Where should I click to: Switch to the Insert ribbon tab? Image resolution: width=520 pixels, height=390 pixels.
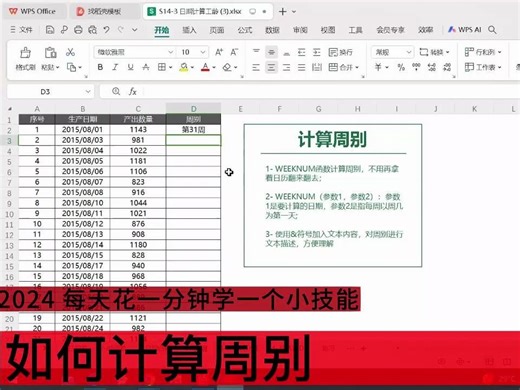click(189, 30)
